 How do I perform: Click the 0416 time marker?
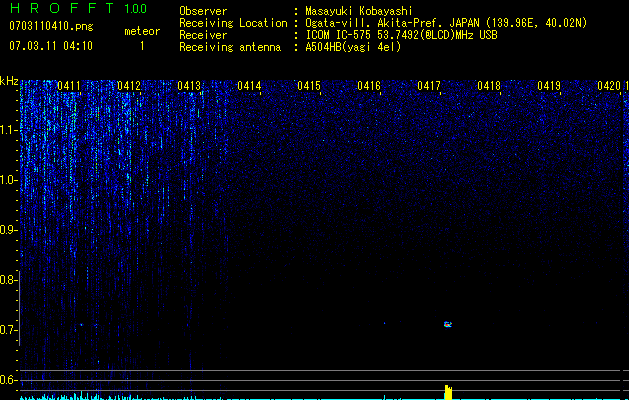pos(369,86)
